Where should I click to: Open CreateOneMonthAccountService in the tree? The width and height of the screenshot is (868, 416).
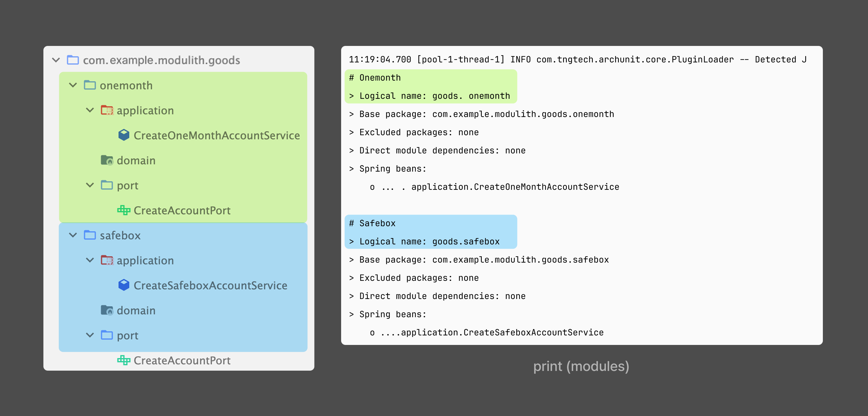click(216, 135)
